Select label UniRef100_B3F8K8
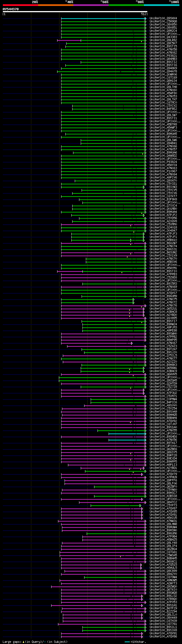This screenshot has height=644, width=182. [163, 200]
